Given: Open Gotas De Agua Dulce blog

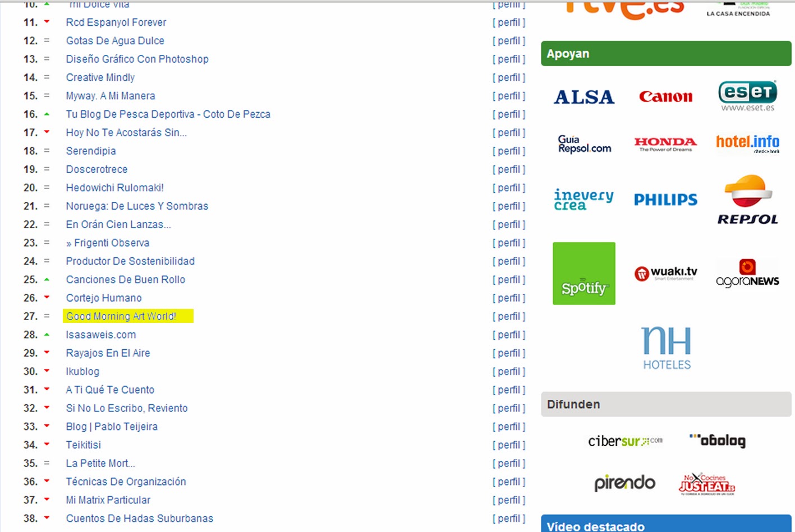Looking at the screenshot, I should 115,41.
